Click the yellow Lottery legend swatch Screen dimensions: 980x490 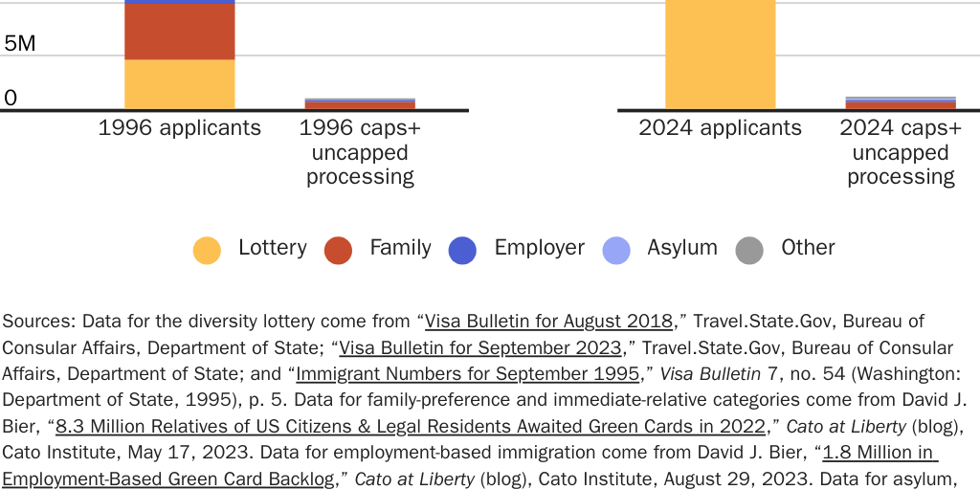pos(207,250)
